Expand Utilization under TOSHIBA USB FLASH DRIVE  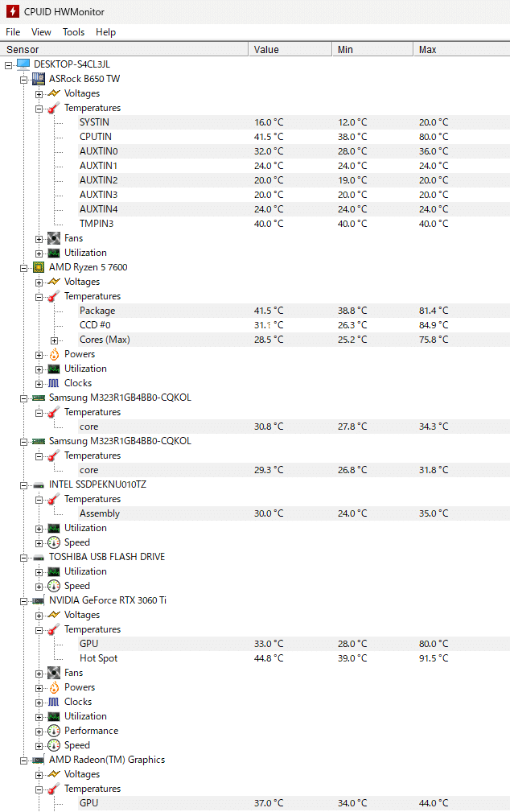[39, 572]
